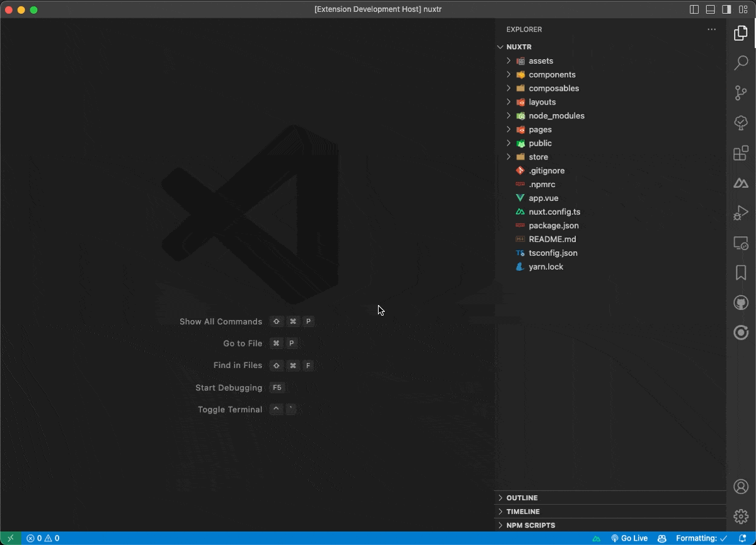Click Go Live in the status bar
The height and width of the screenshot is (545, 756).
click(x=629, y=539)
